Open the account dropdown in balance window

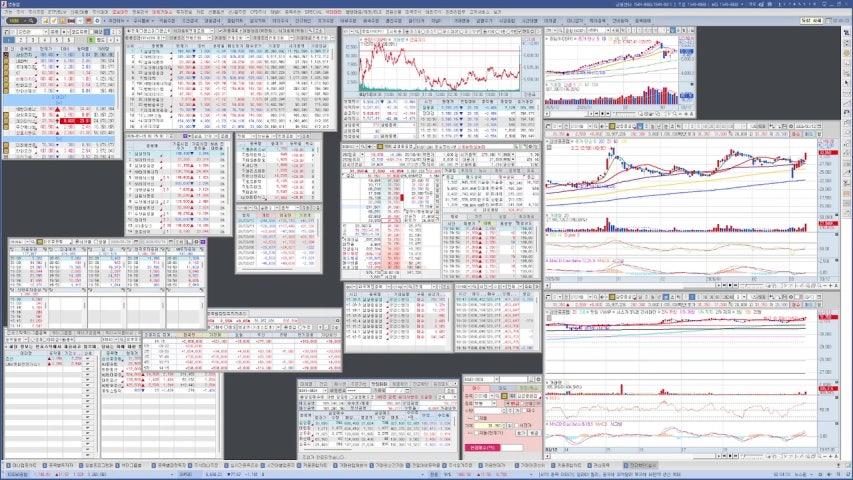(x=325, y=391)
